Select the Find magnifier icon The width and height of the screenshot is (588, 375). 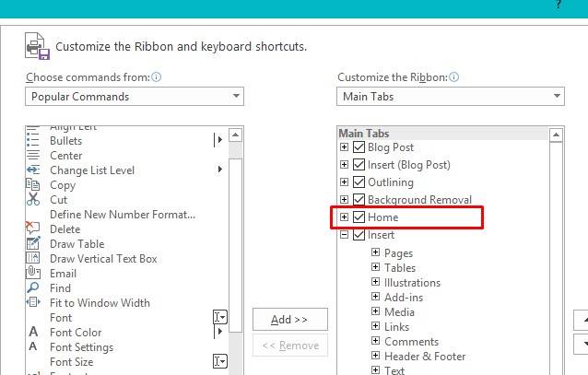pyautogui.click(x=32, y=287)
